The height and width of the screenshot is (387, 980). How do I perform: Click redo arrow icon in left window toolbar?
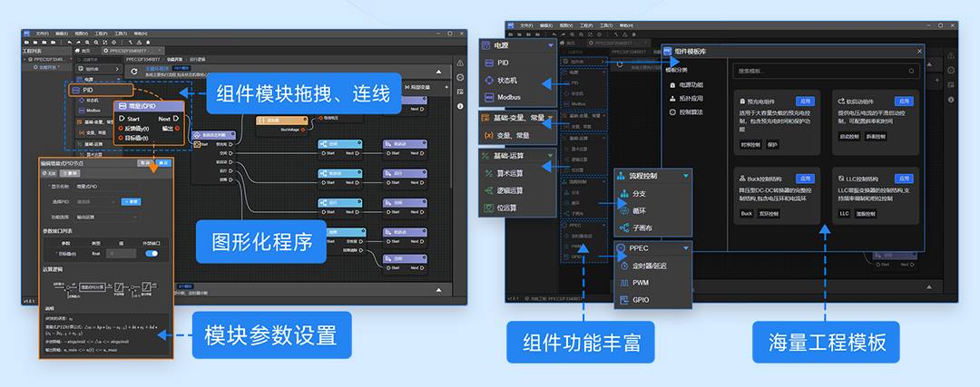(79, 42)
